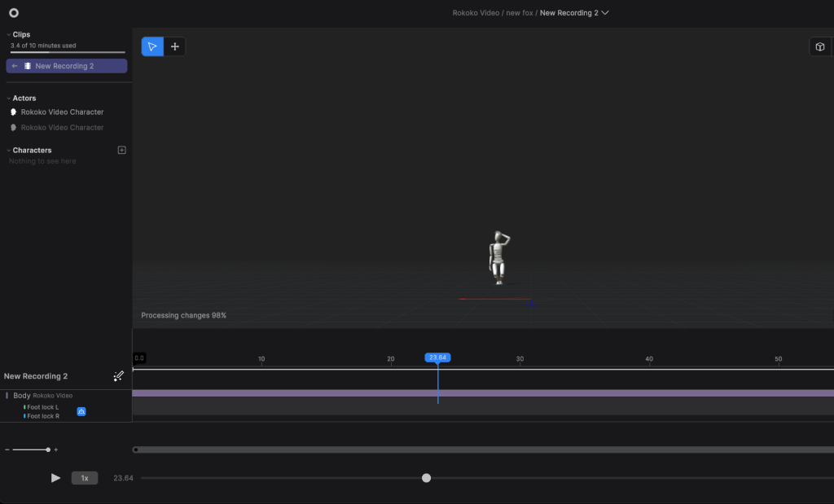834x504 pixels.
Task: Select the Foot lock R track
Action: point(42,416)
